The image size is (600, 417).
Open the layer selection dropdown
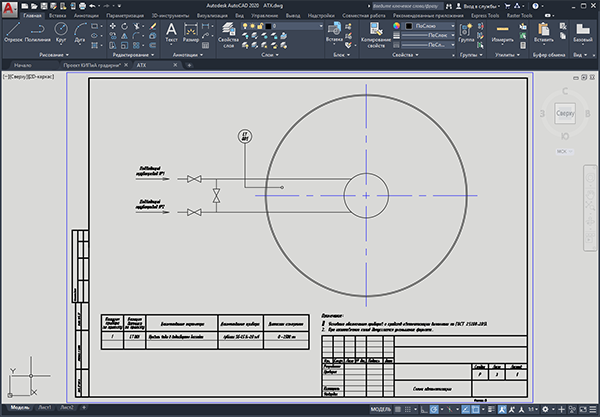point(282,26)
